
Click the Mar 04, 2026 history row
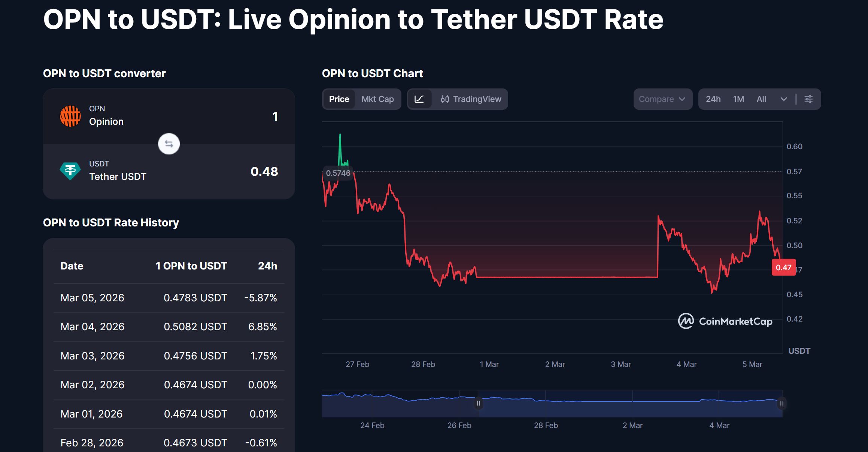[x=169, y=327]
